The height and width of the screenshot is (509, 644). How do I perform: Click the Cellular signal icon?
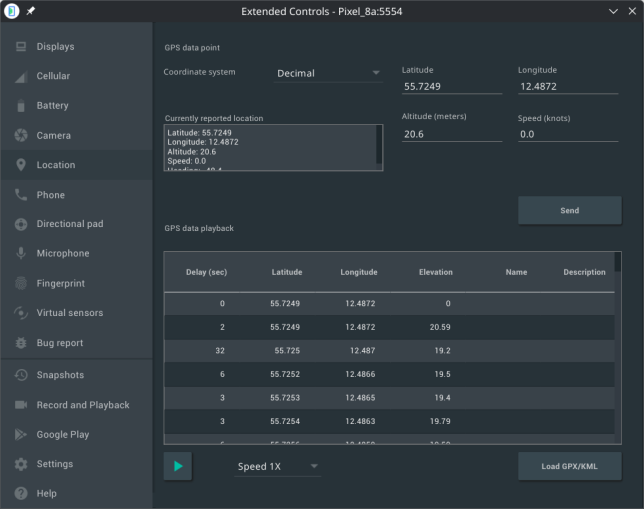(x=21, y=76)
